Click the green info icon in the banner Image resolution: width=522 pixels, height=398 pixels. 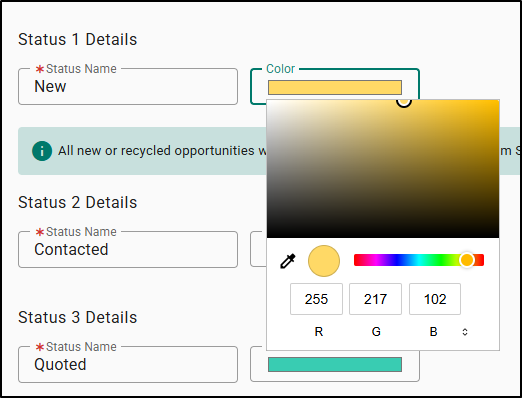tap(42, 151)
